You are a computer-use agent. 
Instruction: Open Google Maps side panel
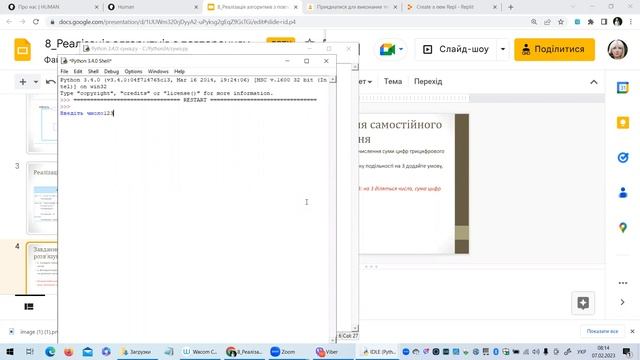tap(622, 227)
